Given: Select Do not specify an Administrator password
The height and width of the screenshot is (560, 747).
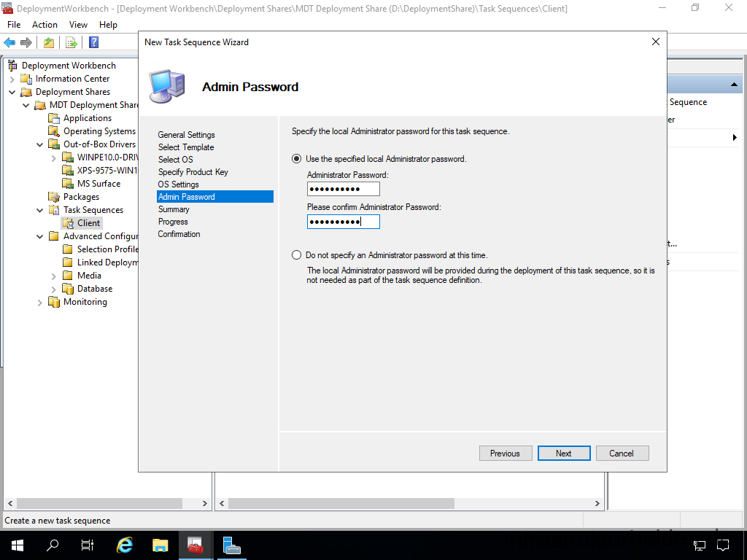Looking at the screenshot, I should tap(296, 255).
